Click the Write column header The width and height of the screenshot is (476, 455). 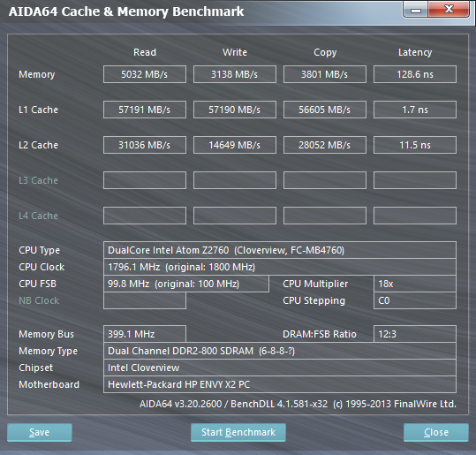click(x=235, y=52)
